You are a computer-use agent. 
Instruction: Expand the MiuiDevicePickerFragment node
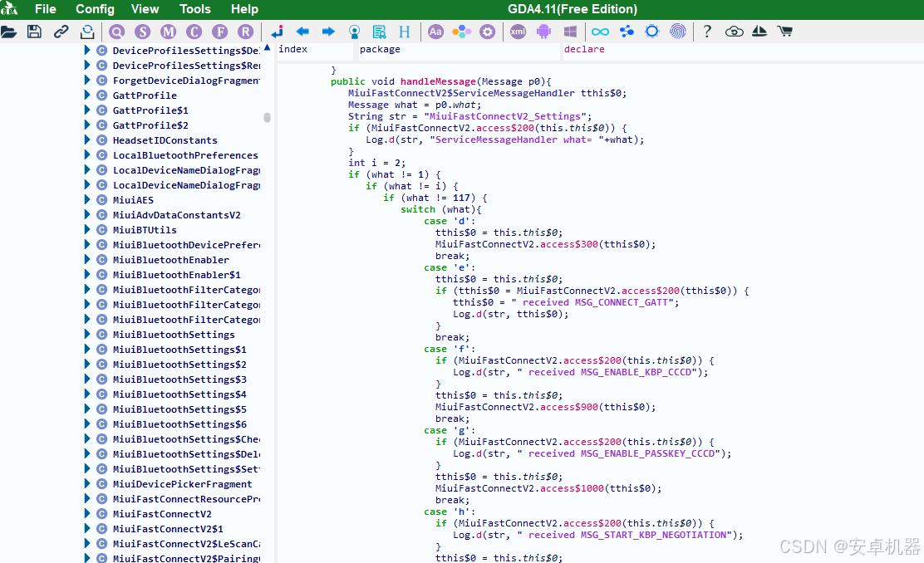click(87, 483)
